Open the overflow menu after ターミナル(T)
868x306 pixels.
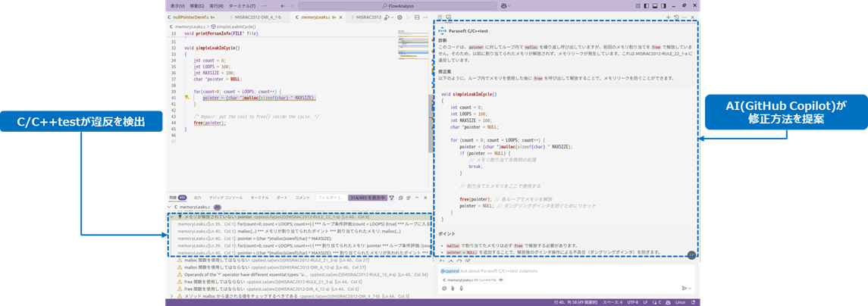[x=264, y=5]
